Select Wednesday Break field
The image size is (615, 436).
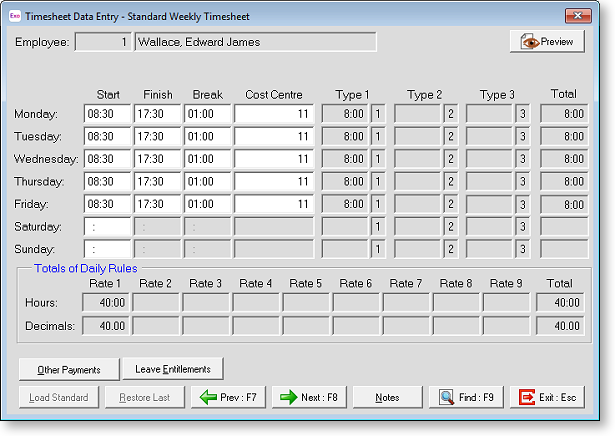(207, 159)
